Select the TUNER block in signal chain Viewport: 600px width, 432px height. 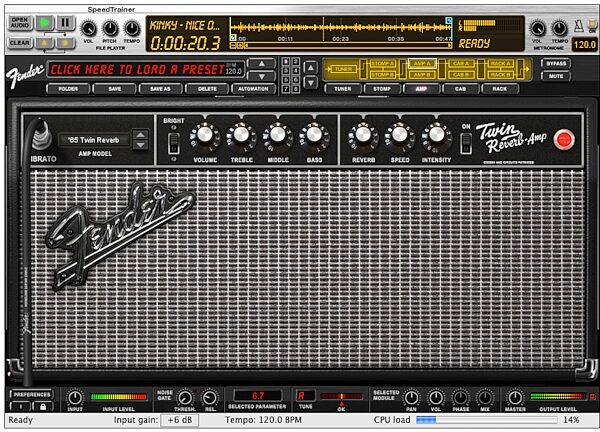(343, 69)
